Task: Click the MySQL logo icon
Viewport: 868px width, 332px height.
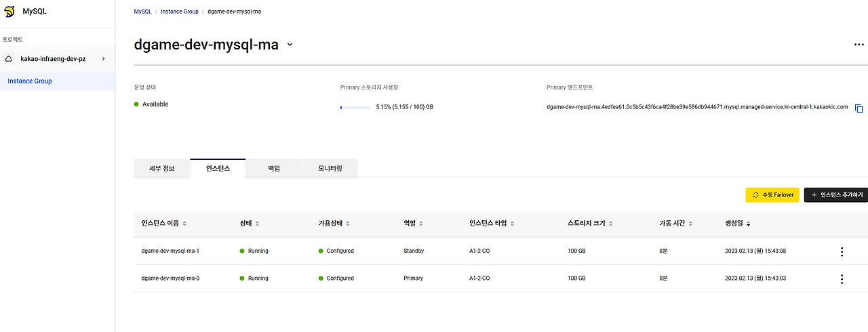Action: point(9,12)
